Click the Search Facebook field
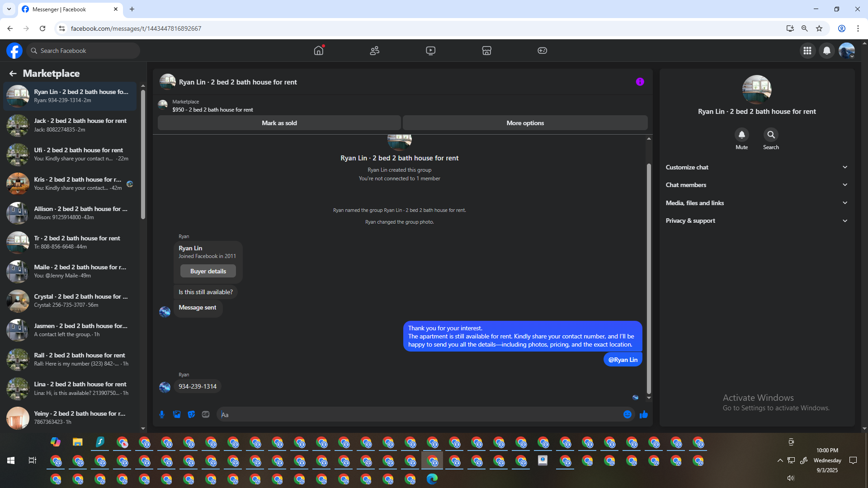This screenshot has width=868, height=488. pyautogui.click(x=83, y=51)
